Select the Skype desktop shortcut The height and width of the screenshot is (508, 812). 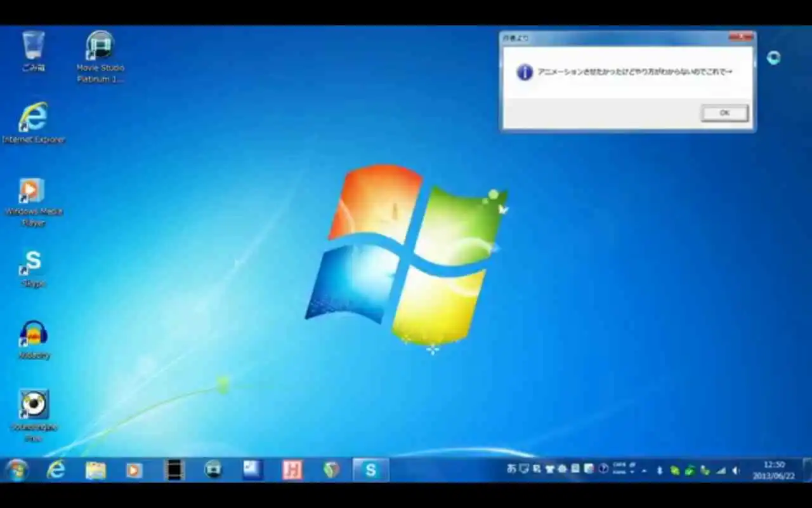click(34, 268)
